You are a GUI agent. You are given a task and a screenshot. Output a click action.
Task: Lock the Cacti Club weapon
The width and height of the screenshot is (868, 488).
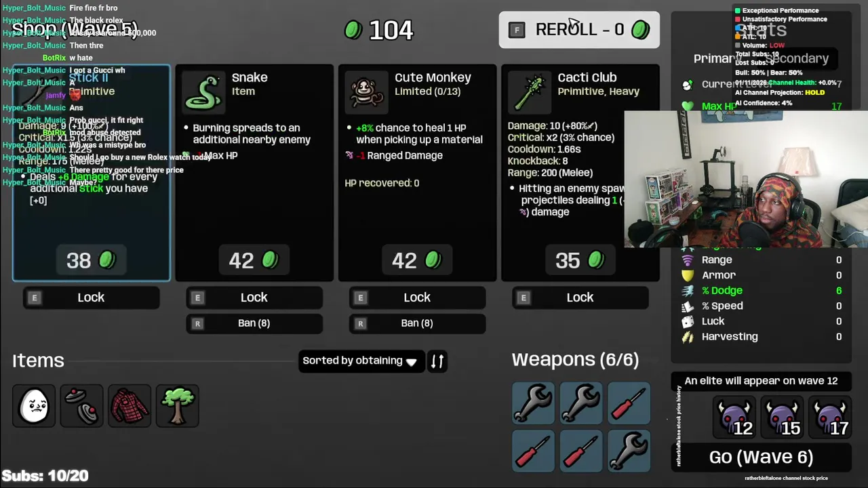pyautogui.click(x=580, y=298)
